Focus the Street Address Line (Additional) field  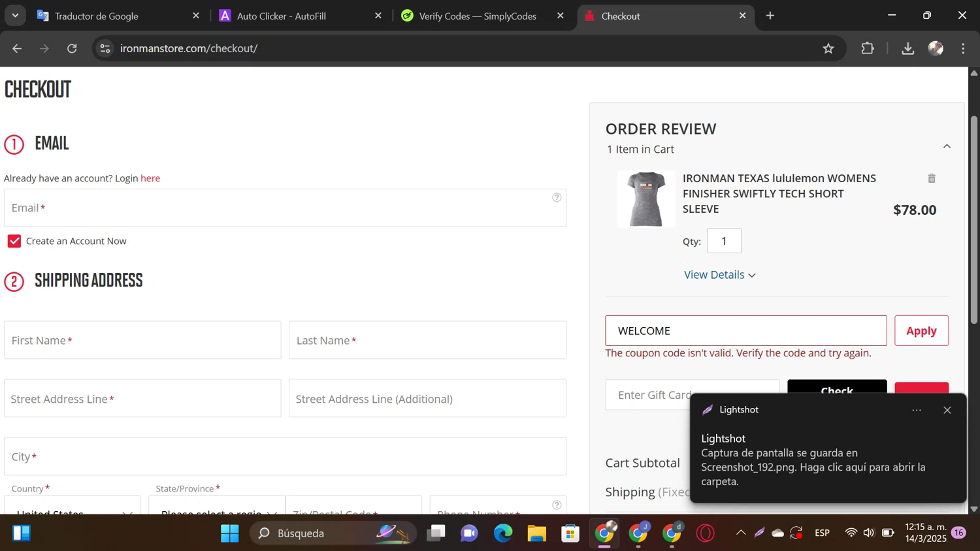(427, 398)
